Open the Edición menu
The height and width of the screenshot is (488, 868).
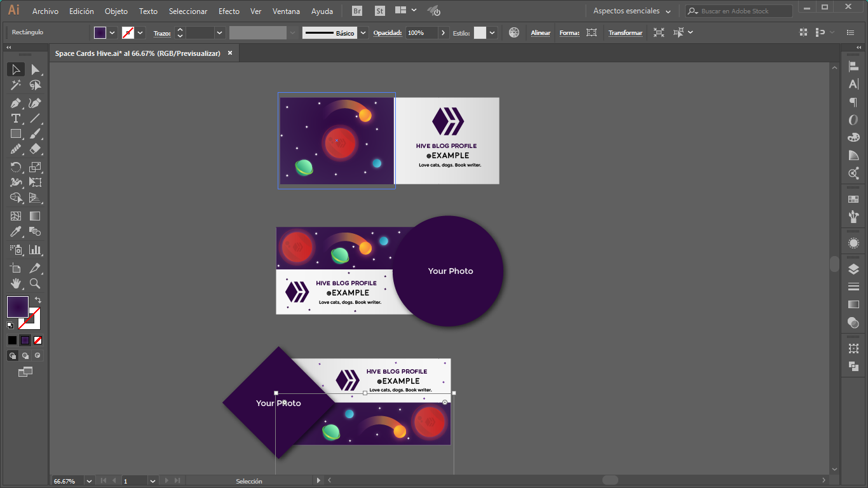coord(81,11)
